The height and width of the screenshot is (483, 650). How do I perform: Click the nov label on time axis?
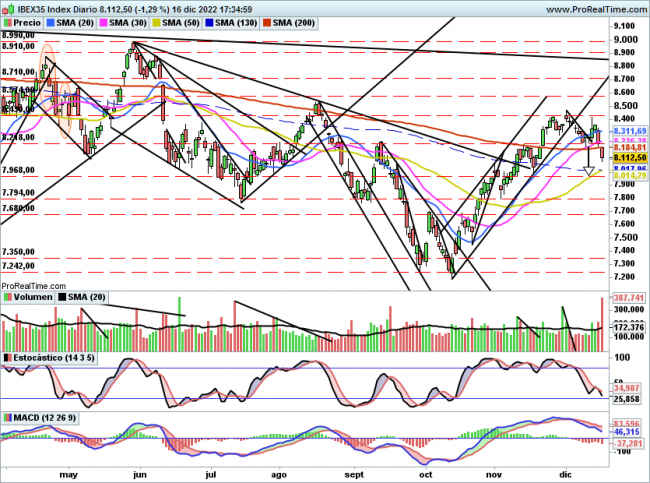pyautogui.click(x=493, y=474)
